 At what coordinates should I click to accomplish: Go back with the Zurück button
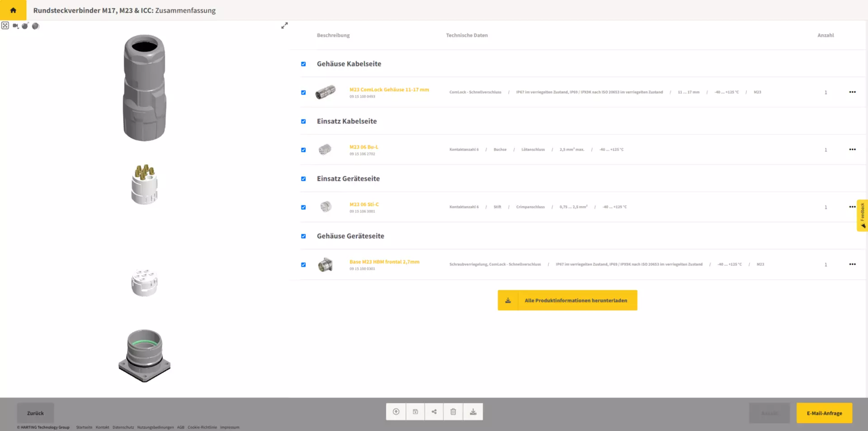click(x=35, y=413)
